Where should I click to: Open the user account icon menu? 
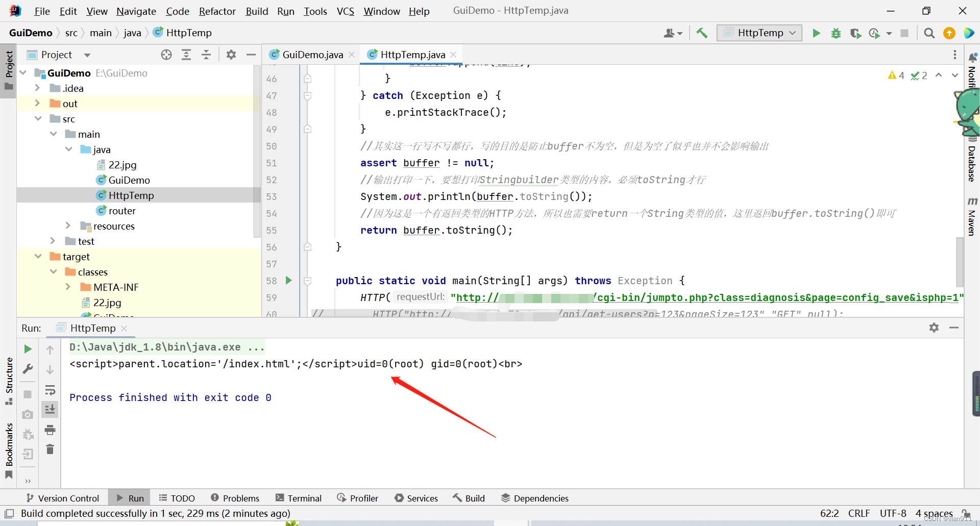pyautogui.click(x=673, y=33)
